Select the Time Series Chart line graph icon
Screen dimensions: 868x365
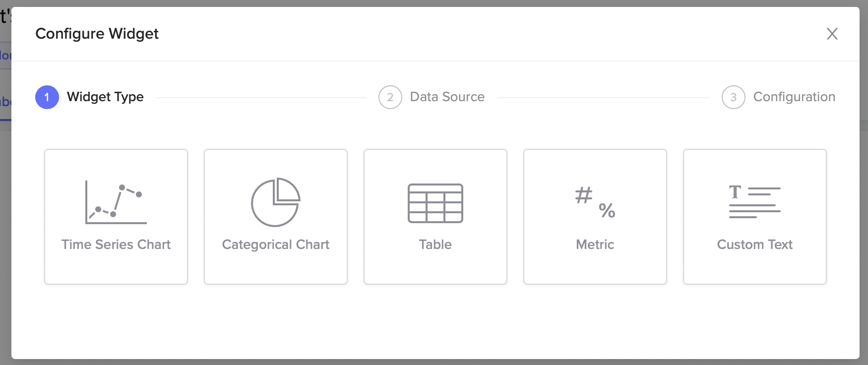point(116,202)
